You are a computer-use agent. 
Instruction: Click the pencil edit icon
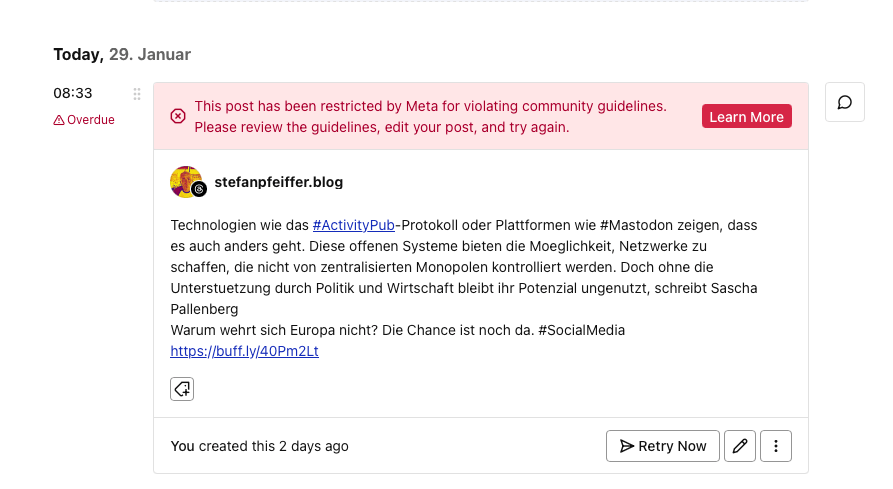coord(740,446)
